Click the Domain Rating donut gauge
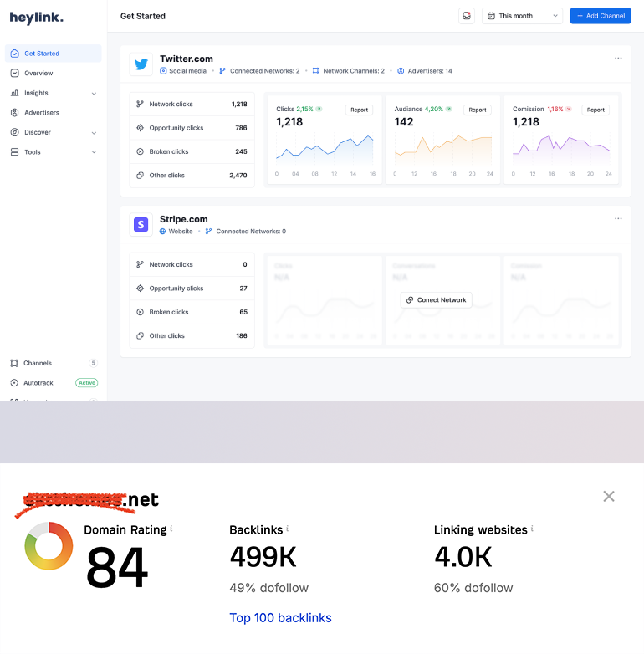Screen dimensions: 644x654 pyautogui.click(x=49, y=545)
